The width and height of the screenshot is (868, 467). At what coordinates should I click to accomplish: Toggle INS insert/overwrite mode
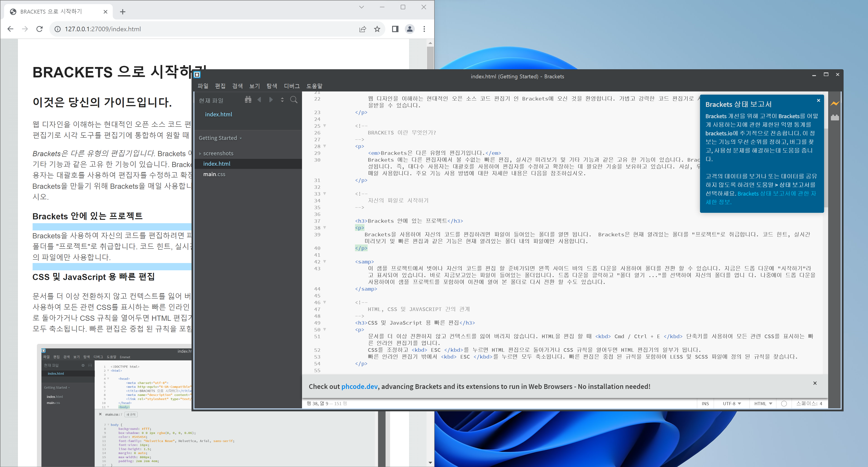pyautogui.click(x=705, y=404)
